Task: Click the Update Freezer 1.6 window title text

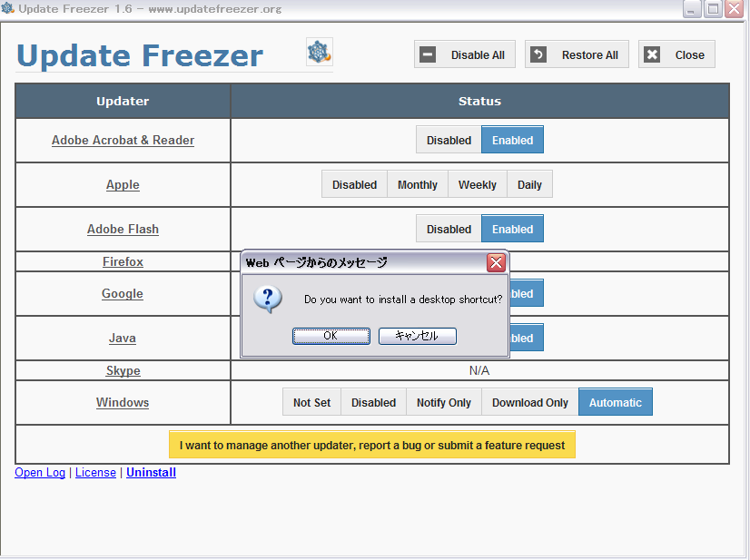Action: (150, 8)
